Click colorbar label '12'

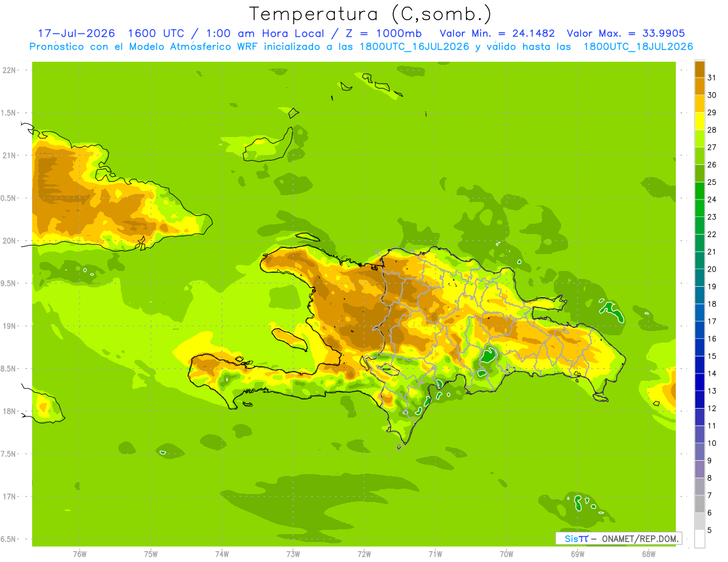[x=712, y=409]
